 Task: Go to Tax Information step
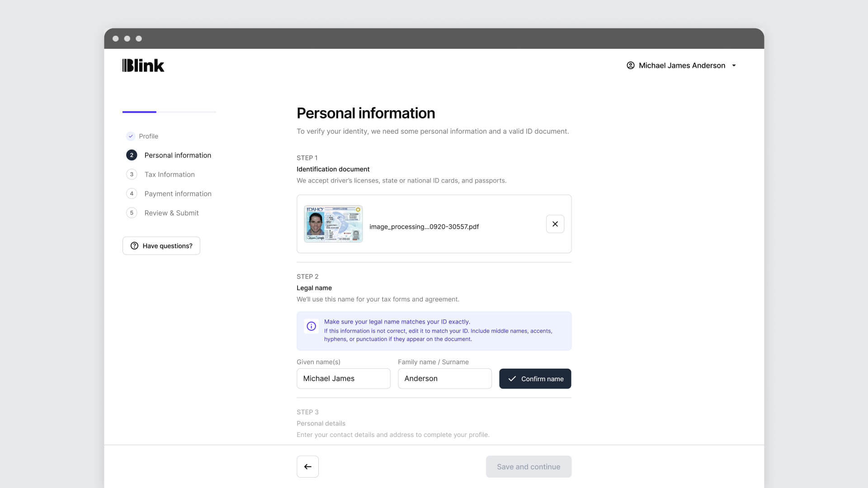(x=170, y=174)
